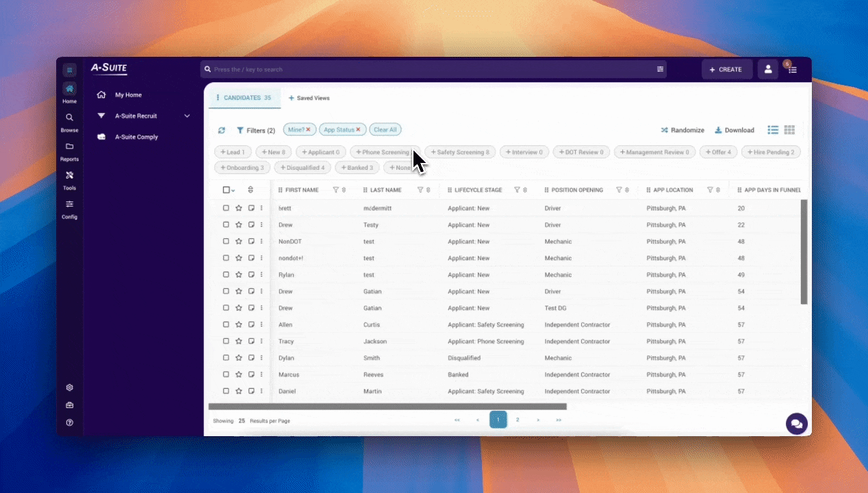Open the Tools icon in sidebar
The image size is (868, 493).
tap(69, 175)
